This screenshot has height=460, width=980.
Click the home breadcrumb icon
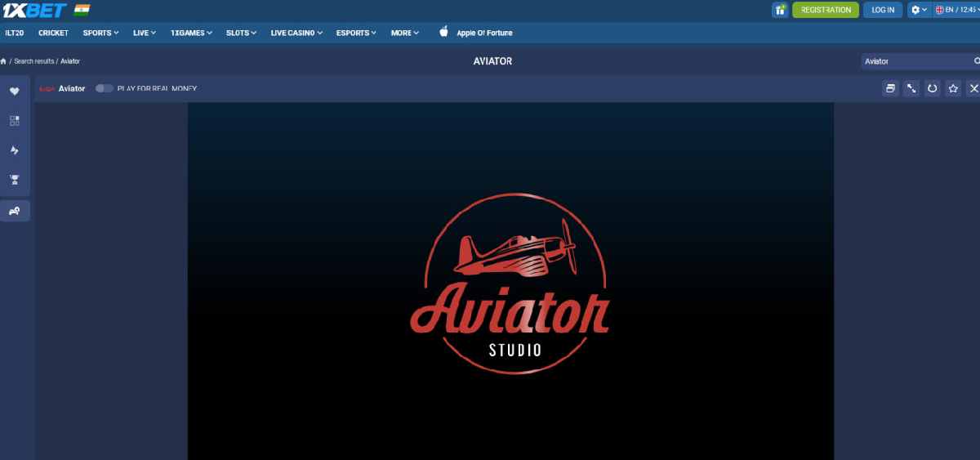4,61
